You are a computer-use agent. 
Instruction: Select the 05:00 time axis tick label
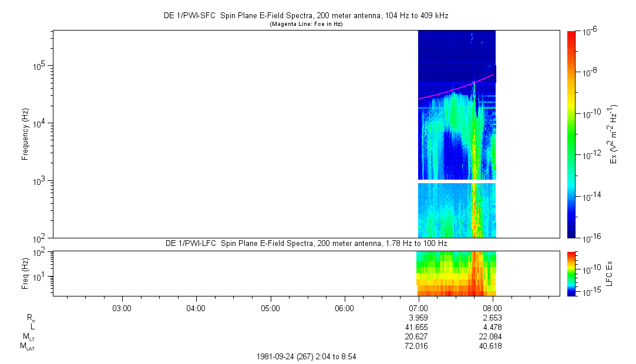click(270, 308)
